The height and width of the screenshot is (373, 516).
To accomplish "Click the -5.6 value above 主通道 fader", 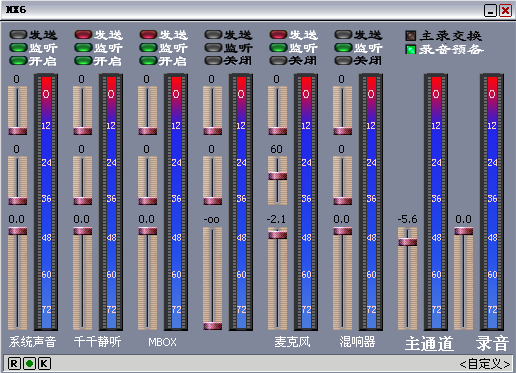I will coord(407,219).
